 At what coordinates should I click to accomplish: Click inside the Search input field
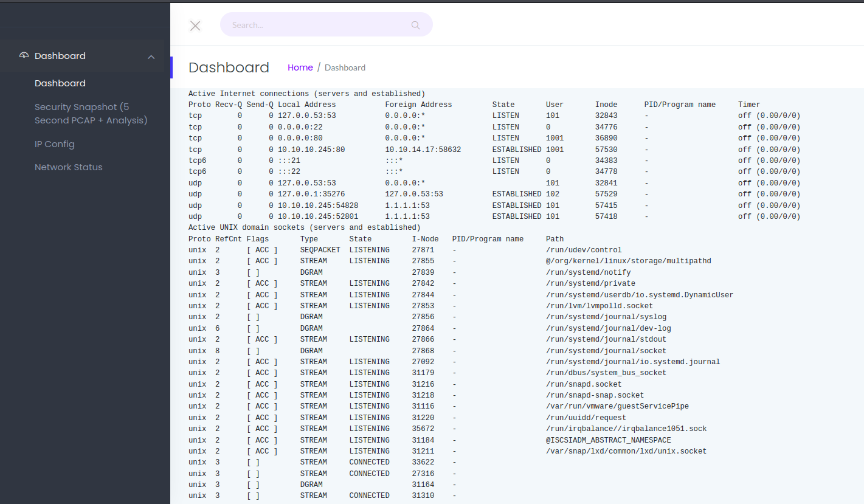[x=316, y=24]
